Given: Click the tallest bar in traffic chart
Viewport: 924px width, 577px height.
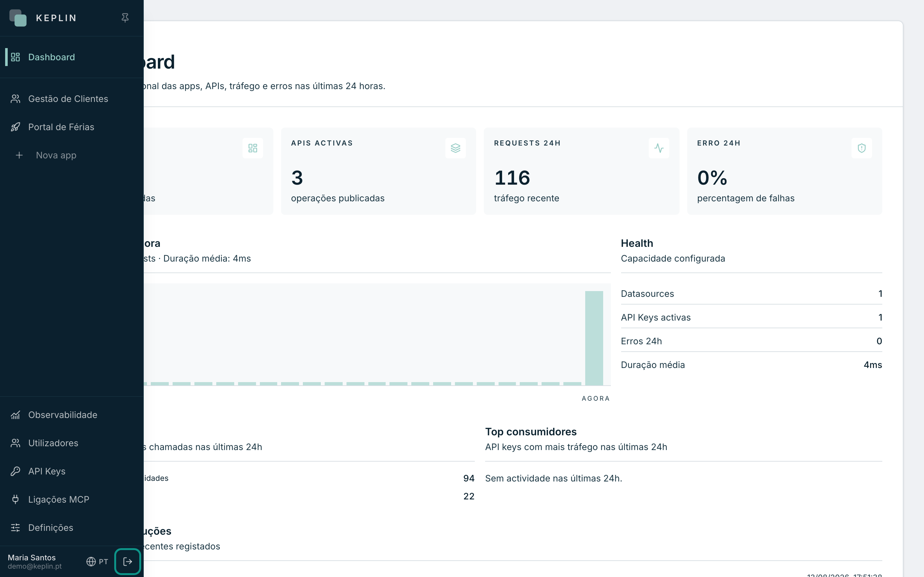Looking at the screenshot, I should point(594,338).
